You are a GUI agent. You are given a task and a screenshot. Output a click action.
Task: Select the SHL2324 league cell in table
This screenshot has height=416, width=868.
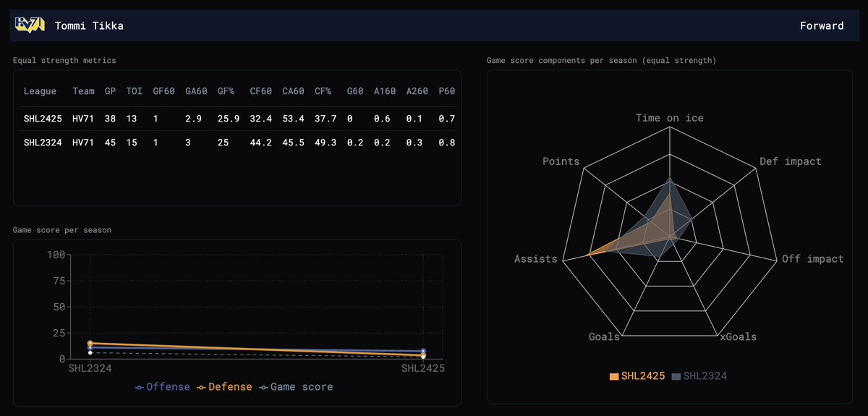pos(43,143)
